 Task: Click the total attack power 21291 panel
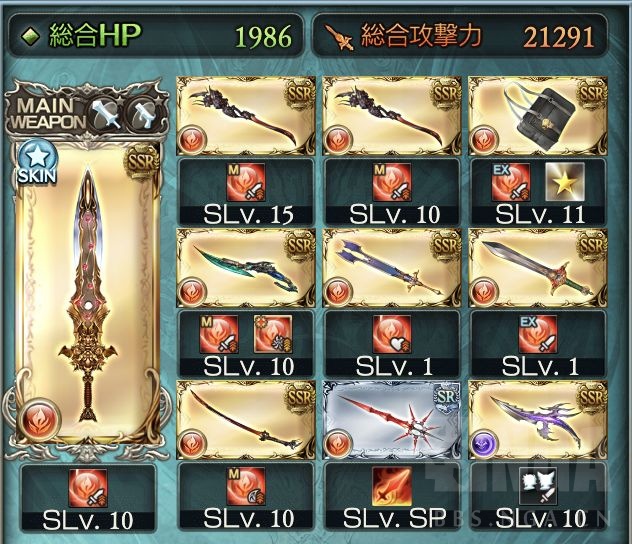[x=459, y=35]
